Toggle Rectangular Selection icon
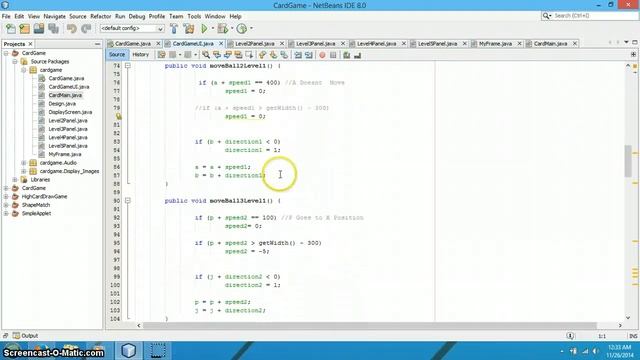The image size is (640, 360). point(249,55)
